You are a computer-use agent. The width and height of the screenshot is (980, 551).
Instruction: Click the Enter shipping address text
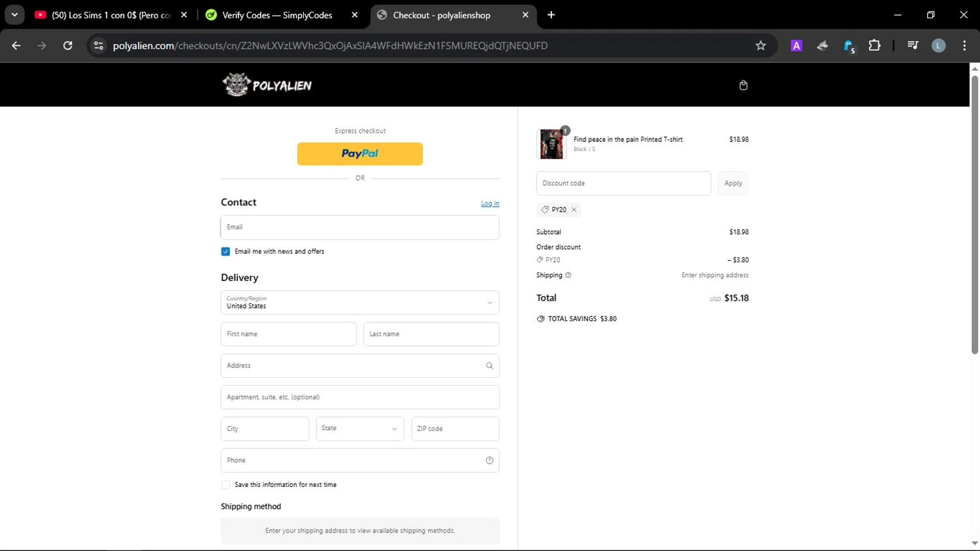click(715, 275)
